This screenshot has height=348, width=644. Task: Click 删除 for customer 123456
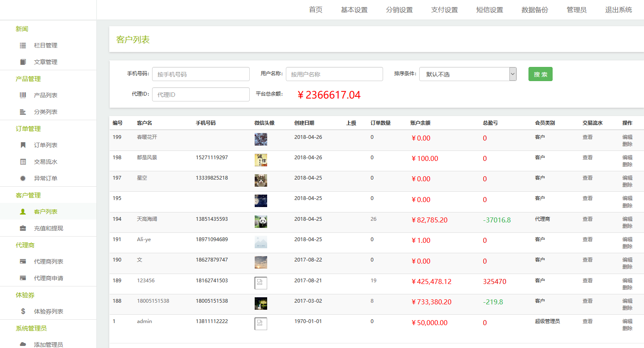point(627,288)
